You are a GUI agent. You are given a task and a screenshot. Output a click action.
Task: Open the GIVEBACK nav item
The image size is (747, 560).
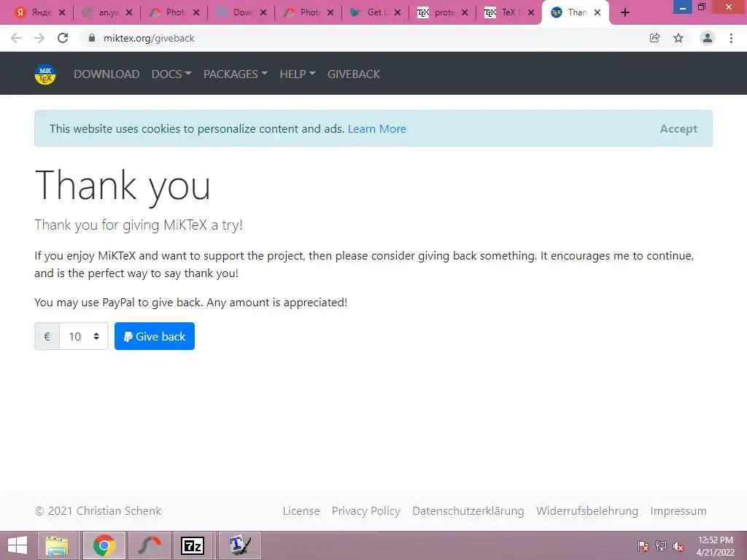pyautogui.click(x=354, y=74)
